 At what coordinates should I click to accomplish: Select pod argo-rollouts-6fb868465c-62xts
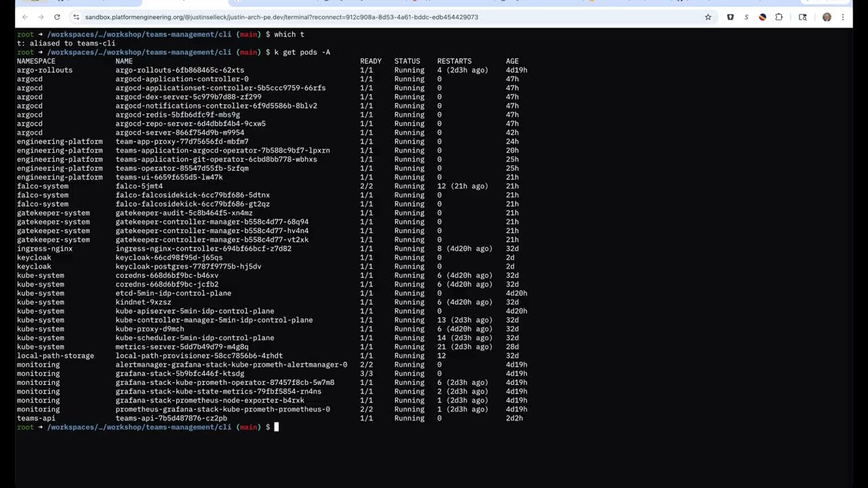click(x=180, y=70)
